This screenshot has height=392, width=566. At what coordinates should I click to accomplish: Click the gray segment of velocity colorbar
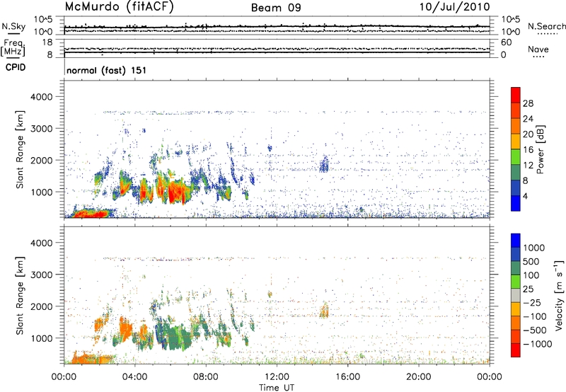(516, 295)
